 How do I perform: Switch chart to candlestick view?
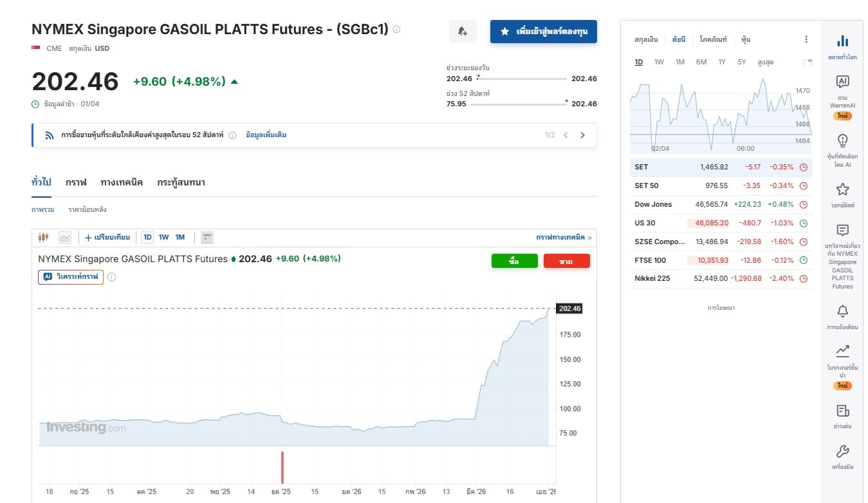click(x=44, y=238)
